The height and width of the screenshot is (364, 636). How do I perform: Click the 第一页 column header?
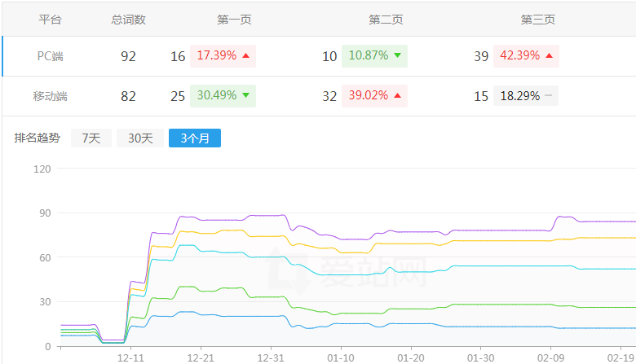(234, 20)
